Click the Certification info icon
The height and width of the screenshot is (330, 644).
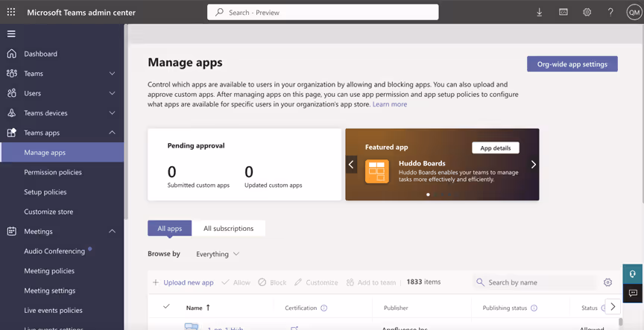tap(323, 308)
